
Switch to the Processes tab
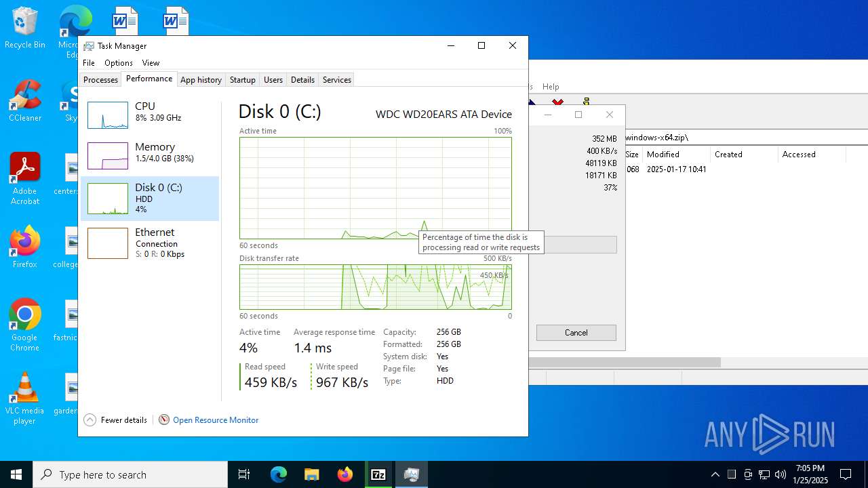[x=100, y=80]
